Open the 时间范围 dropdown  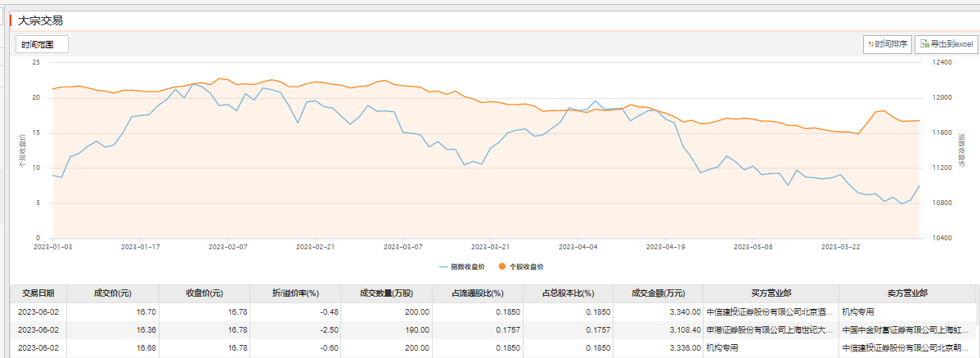42,44
